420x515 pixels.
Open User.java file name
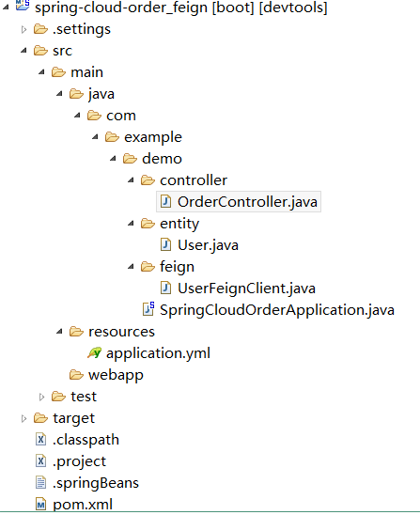point(209,245)
